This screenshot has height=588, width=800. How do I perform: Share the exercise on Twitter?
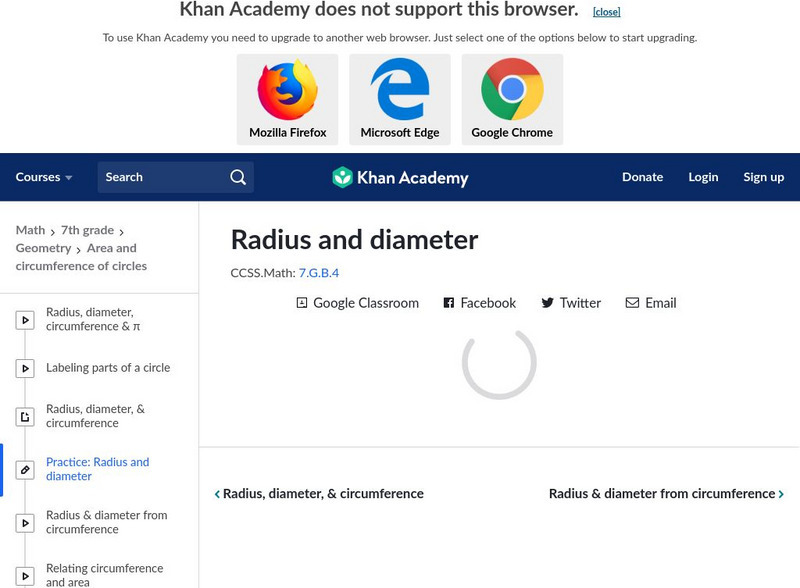point(571,303)
